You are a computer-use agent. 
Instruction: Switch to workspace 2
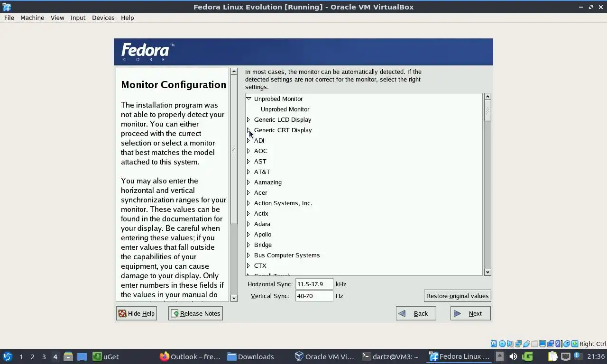click(32, 356)
